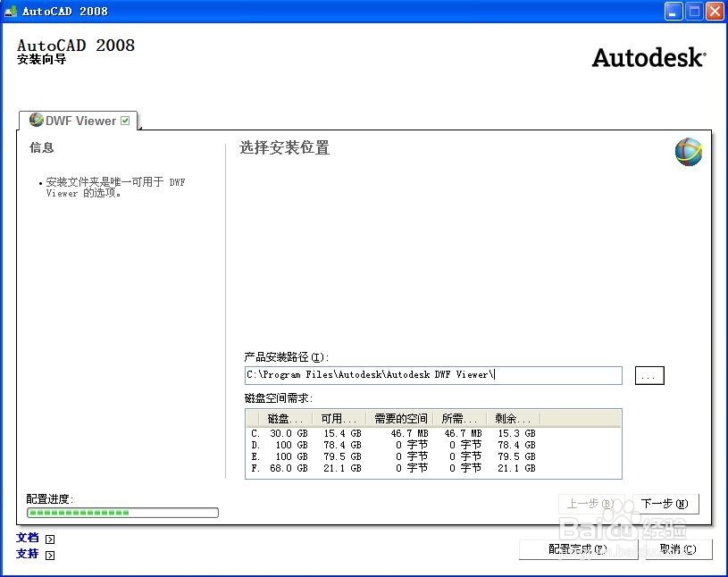
Task: Click the 配置进度 progress bar
Action: click(x=122, y=513)
